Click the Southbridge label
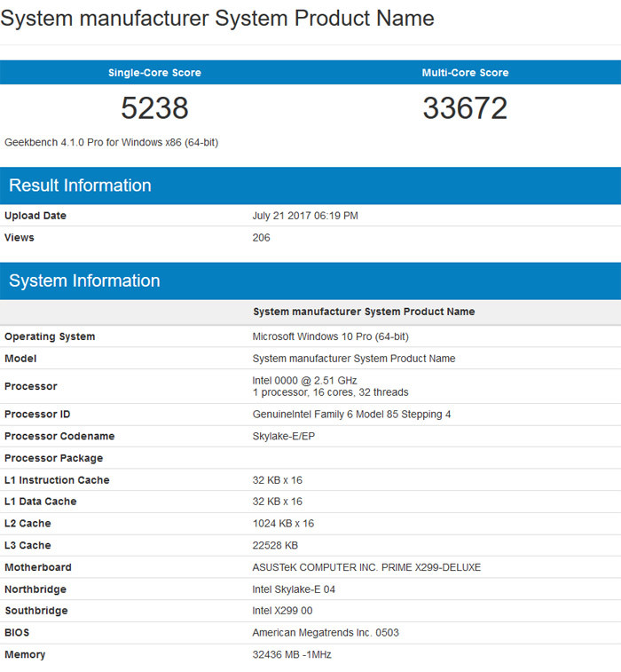Viewport: 621px width, 672px height. pyautogui.click(x=36, y=610)
